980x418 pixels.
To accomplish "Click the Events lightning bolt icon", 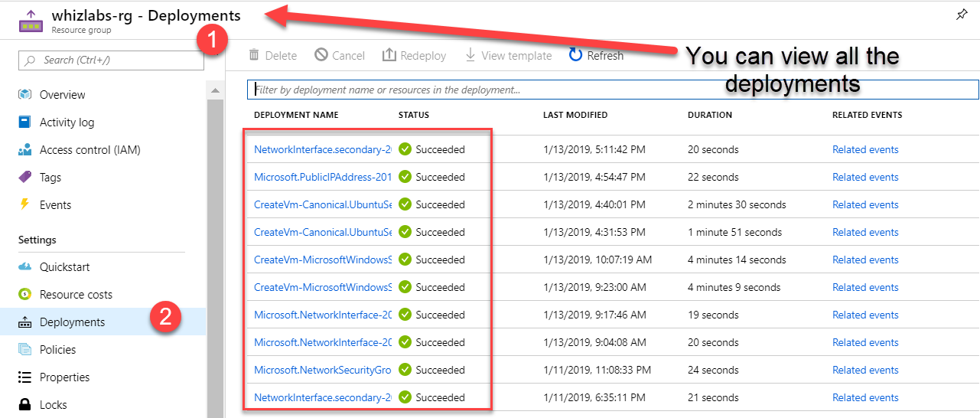I will tap(24, 205).
